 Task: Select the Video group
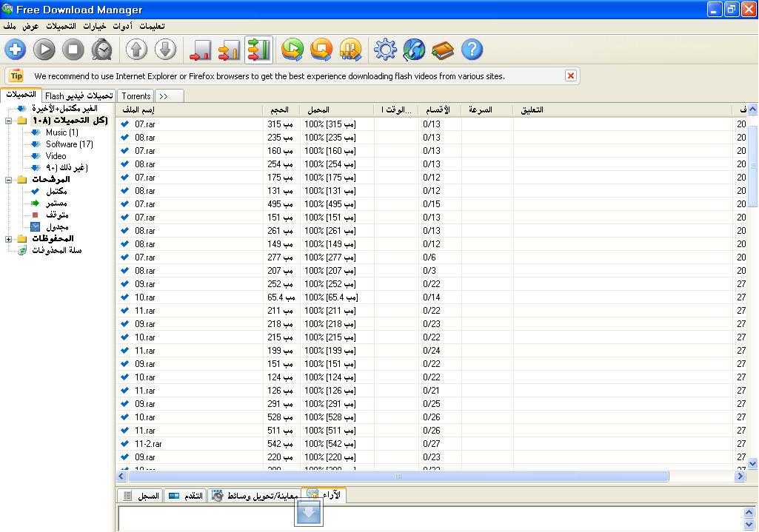56,155
